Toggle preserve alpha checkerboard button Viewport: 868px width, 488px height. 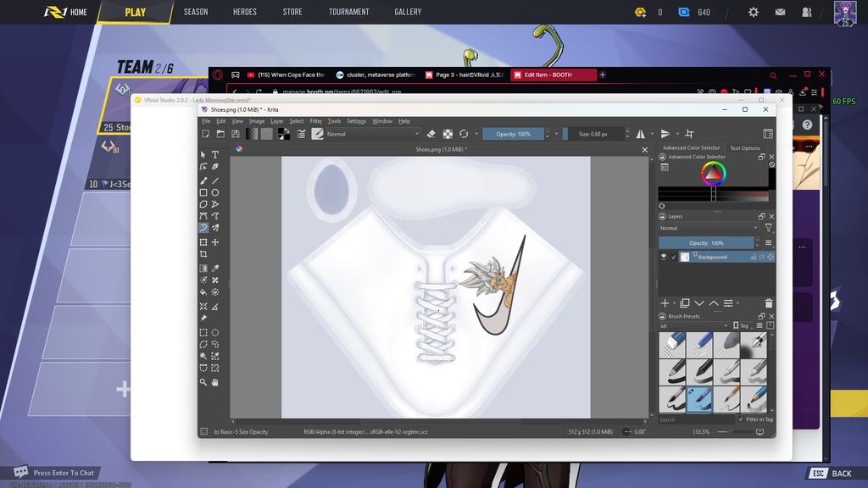point(448,134)
